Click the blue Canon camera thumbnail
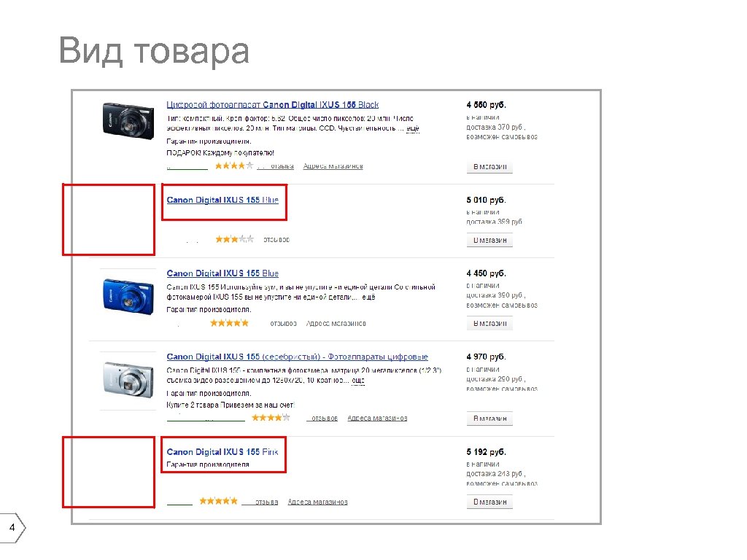Image resolution: width=747 pixels, height=560 pixels. [x=128, y=297]
